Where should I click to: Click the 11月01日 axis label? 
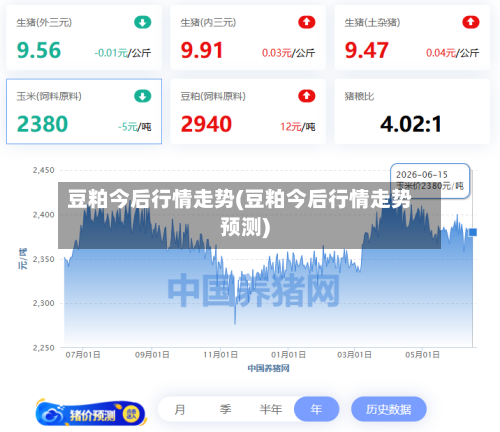[220, 355]
